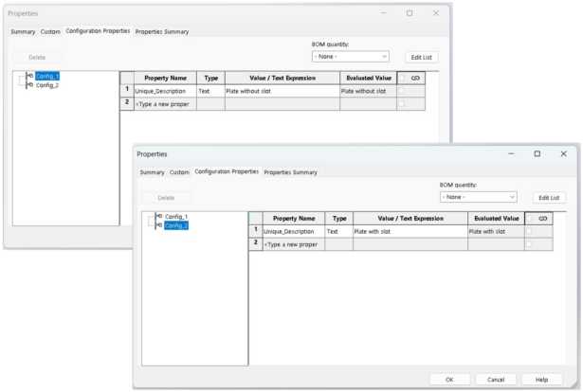This screenshot has width=583, height=392.
Task: Close the front Properties window
Action: (x=563, y=153)
